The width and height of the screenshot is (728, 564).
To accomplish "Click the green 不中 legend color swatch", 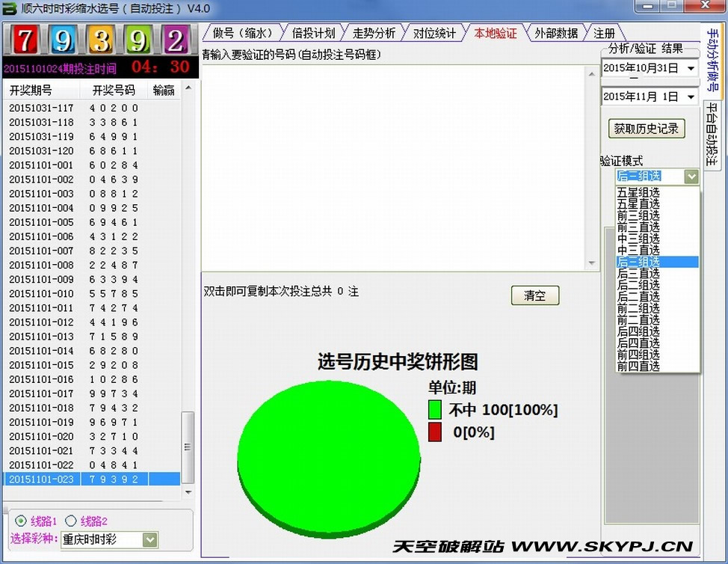I will pos(435,410).
